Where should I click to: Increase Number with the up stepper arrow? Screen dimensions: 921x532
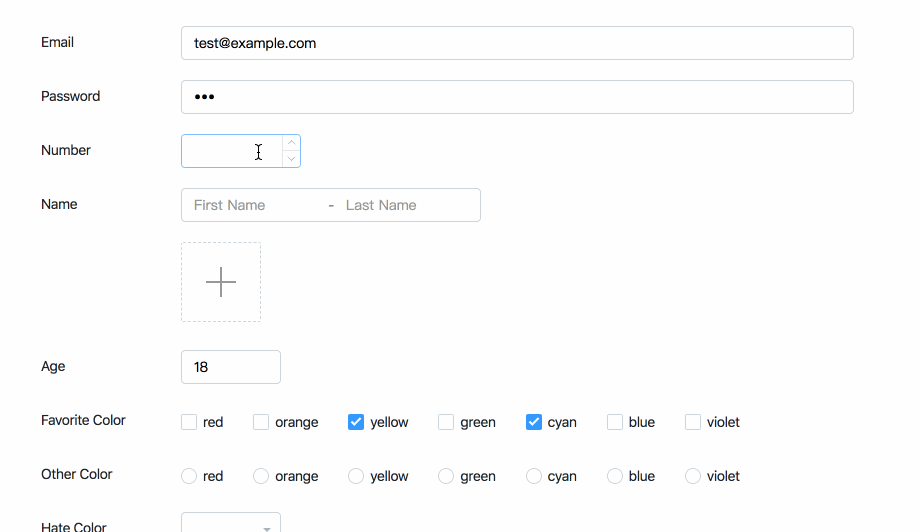pyautogui.click(x=291, y=143)
